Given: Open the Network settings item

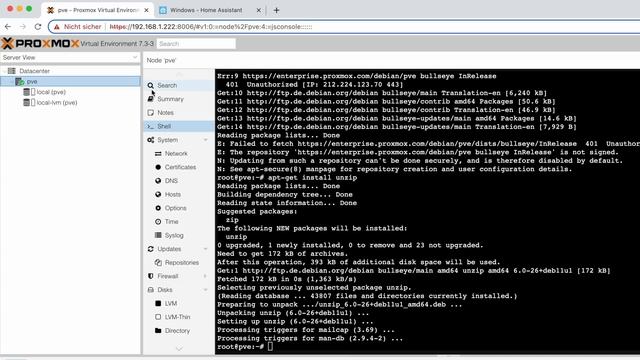Looking at the screenshot, I should click(x=178, y=153).
